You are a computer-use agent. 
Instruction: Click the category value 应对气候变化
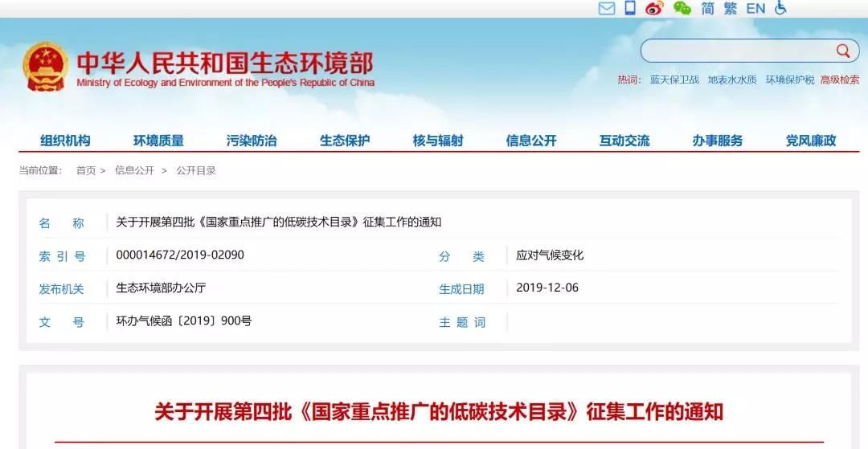(550, 255)
